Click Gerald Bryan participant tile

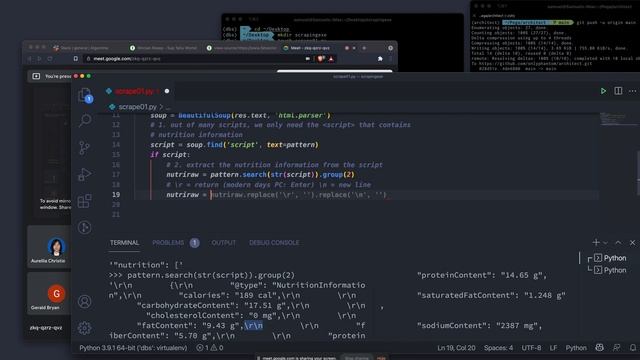pyautogui.click(x=49, y=293)
